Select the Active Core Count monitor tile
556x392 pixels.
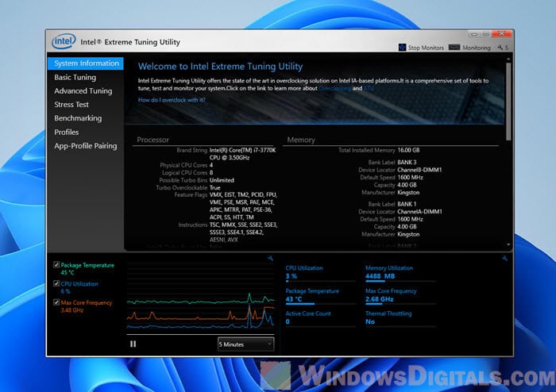click(320, 318)
